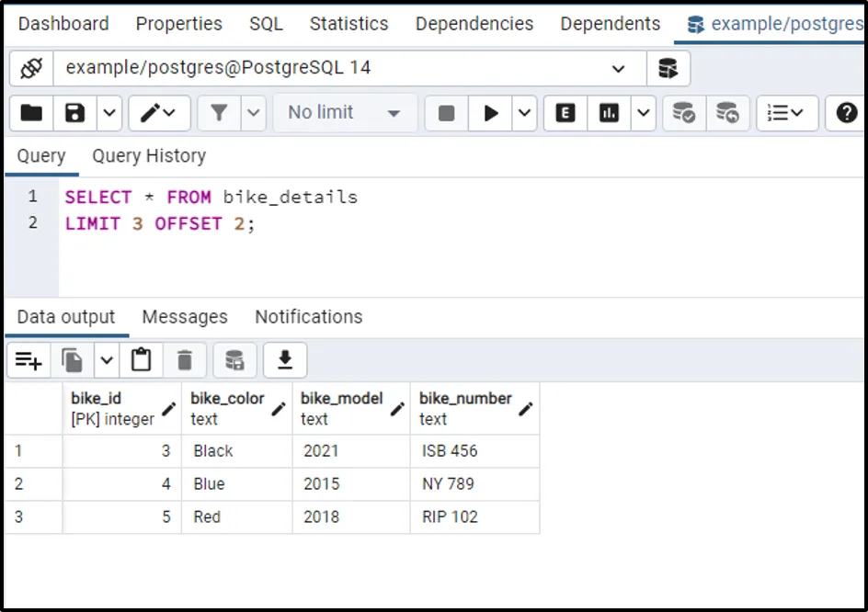This screenshot has width=868, height=612.
Task: Click the Stop query square icon
Action: [x=446, y=113]
